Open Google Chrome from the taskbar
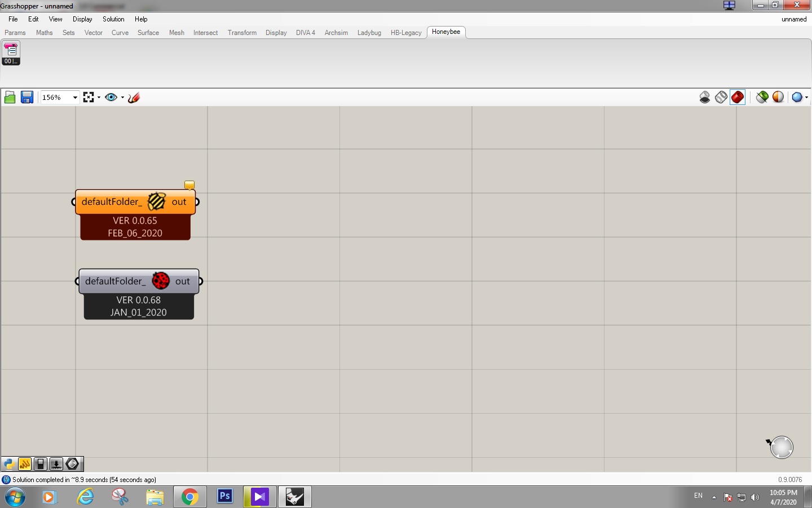 click(190, 497)
